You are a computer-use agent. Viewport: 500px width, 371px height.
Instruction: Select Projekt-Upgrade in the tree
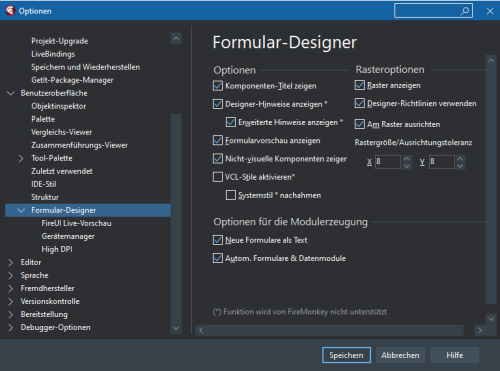click(60, 41)
